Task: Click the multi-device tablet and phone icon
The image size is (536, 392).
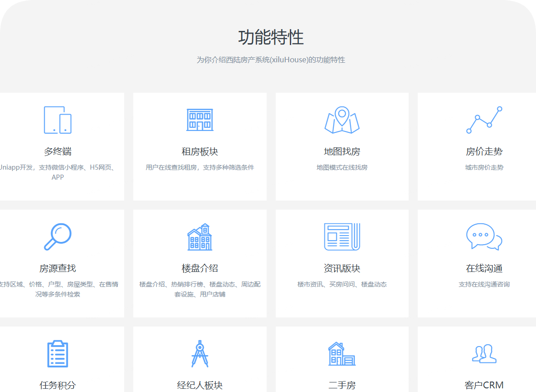Action: tap(58, 120)
